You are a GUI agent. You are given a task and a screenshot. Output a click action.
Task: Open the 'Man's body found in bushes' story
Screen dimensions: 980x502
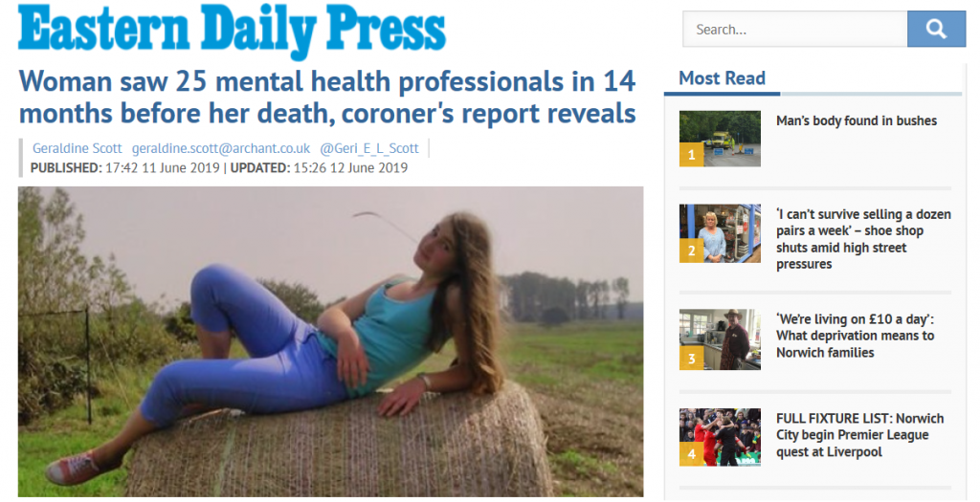click(x=857, y=121)
